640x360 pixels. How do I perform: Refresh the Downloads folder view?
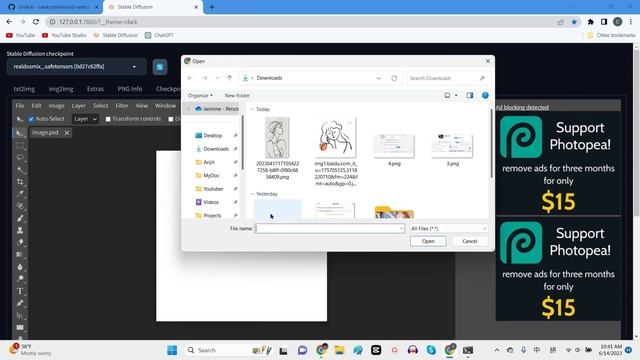(x=394, y=78)
